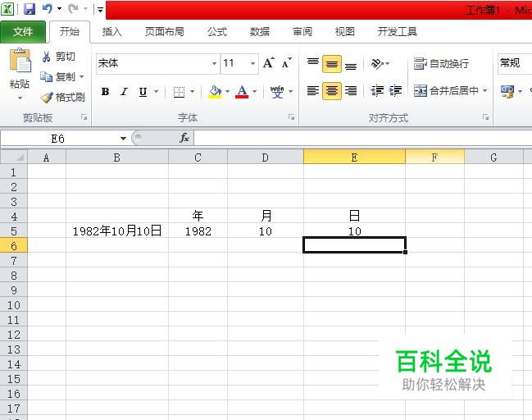Open the Undo history dropdown arrow

point(59,8)
